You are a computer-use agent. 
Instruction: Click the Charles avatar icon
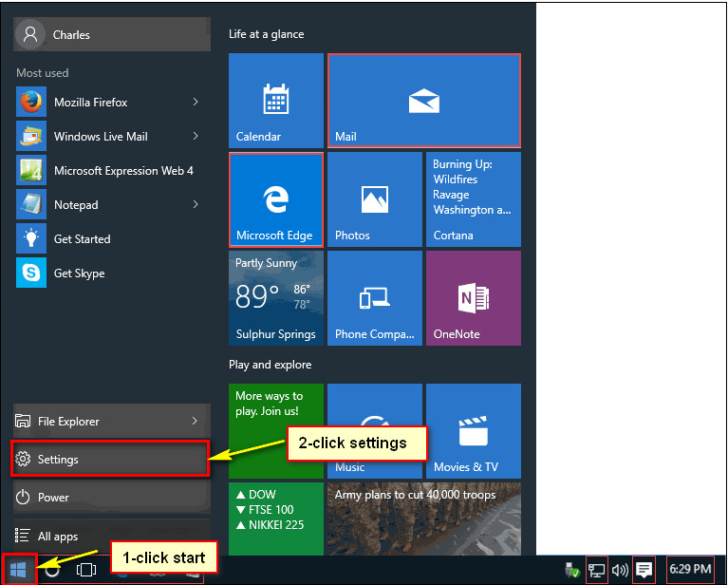[x=30, y=34]
